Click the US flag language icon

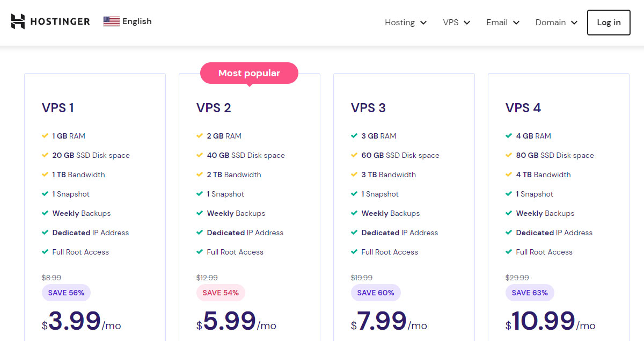[112, 21]
